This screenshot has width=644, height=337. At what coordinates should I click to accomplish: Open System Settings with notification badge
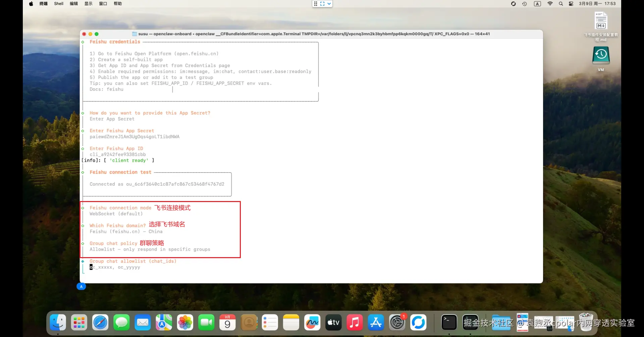[x=397, y=323]
